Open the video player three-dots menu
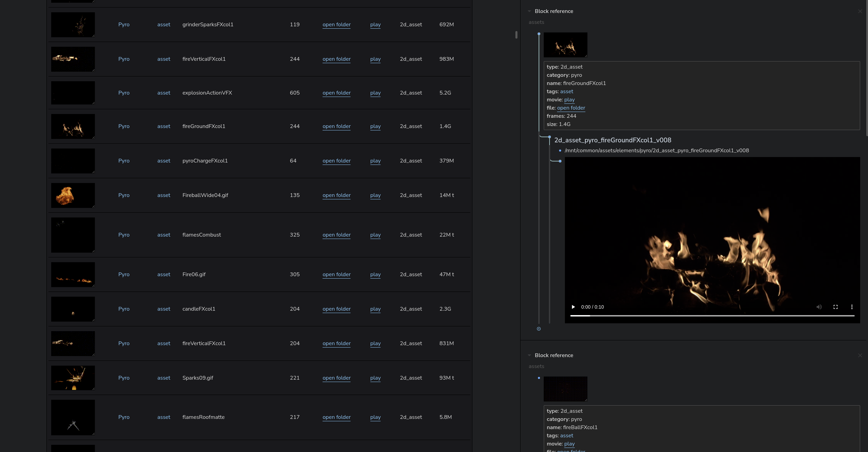The width and height of the screenshot is (868, 452). (x=852, y=307)
